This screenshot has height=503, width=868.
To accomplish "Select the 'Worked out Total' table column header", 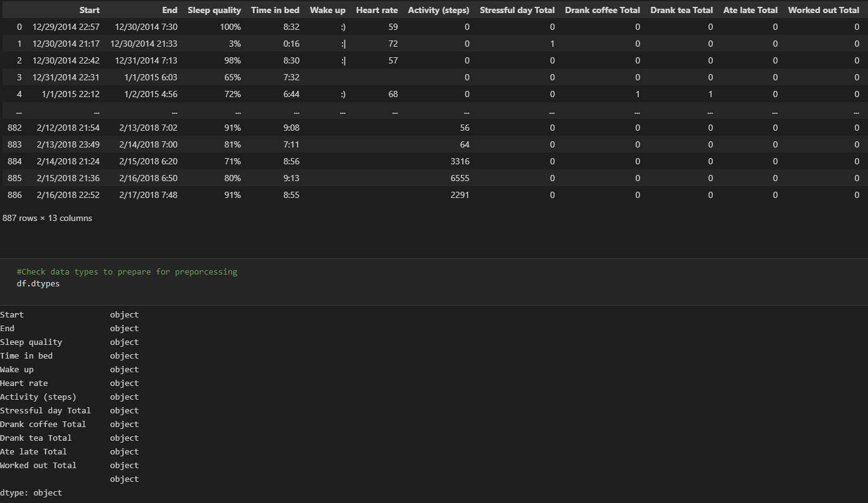I will (x=824, y=10).
